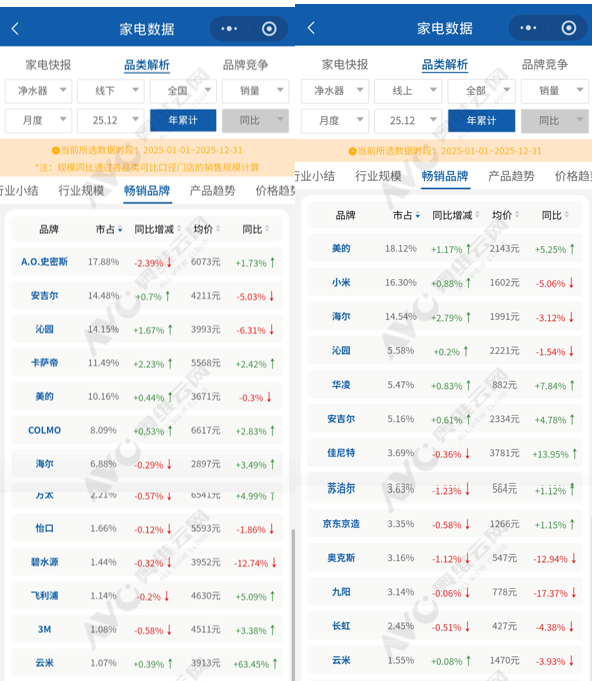592x681 pixels.
Task: Open 产品趋势 sub-tab in left panel
Action: click(x=212, y=191)
